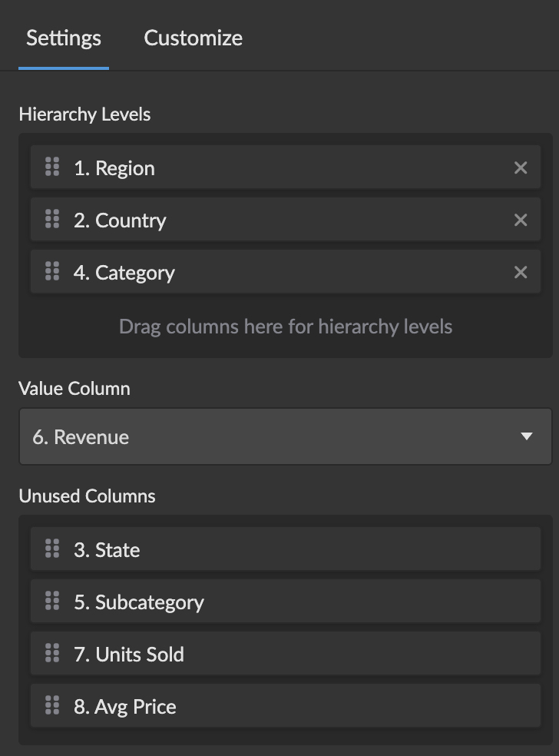Click the drag handle beside State
559x756 pixels.
click(x=52, y=549)
